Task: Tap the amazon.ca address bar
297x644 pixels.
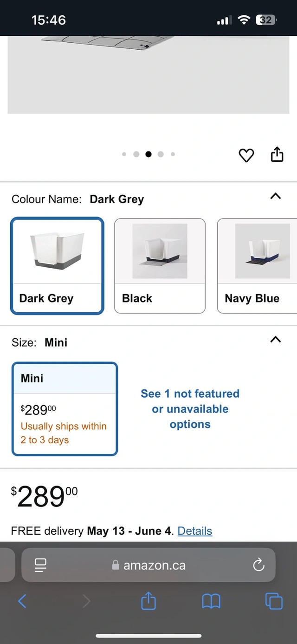Action: coord(148,565)
